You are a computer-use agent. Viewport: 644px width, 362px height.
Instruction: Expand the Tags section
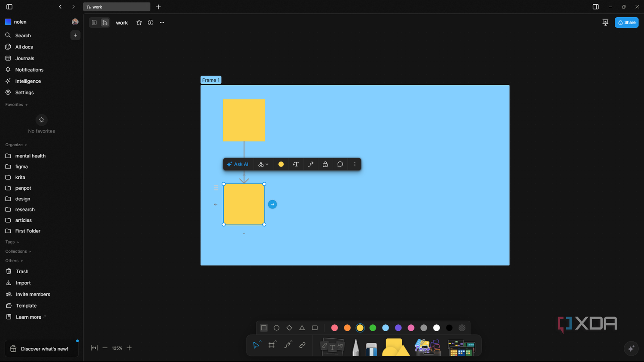point(12,242)
